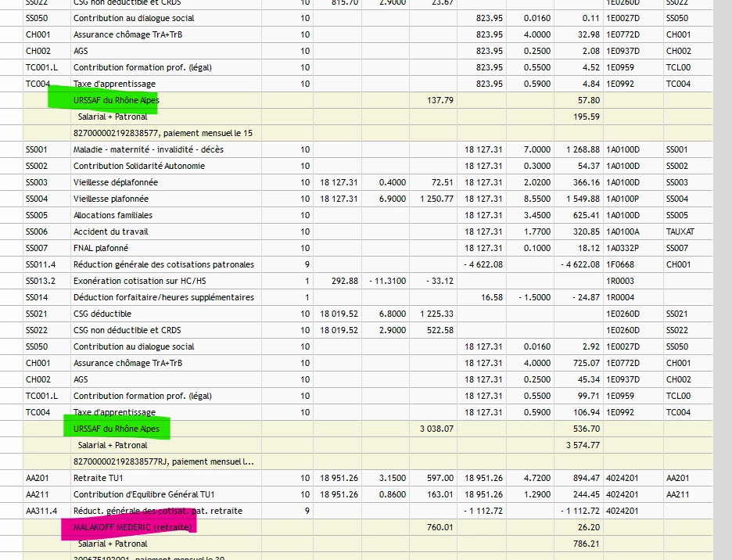The image size is (732, 560).
Task: Select the MALAKOFF subtotal 760.01
Action: [440, 527]
